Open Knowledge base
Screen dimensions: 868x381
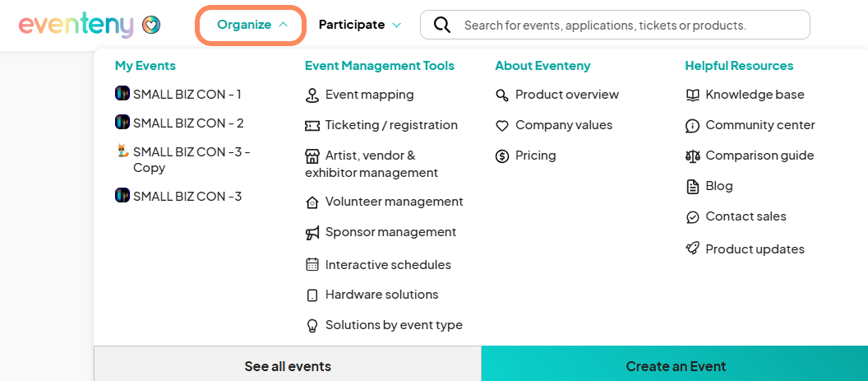click(755, 95)
